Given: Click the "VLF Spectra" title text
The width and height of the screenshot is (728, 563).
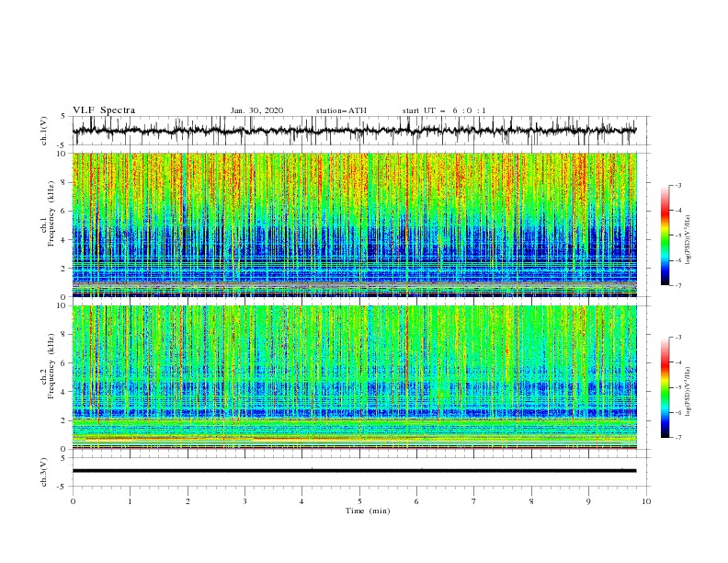Looking at the screenshot, I should pyautogui.click(x=104, y=110).
